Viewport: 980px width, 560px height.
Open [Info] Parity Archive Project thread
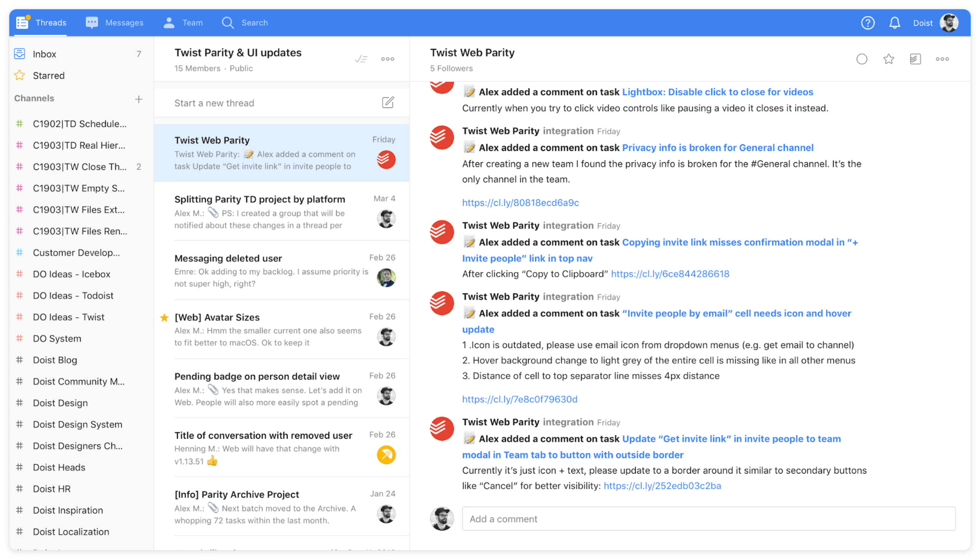point(282,507)
